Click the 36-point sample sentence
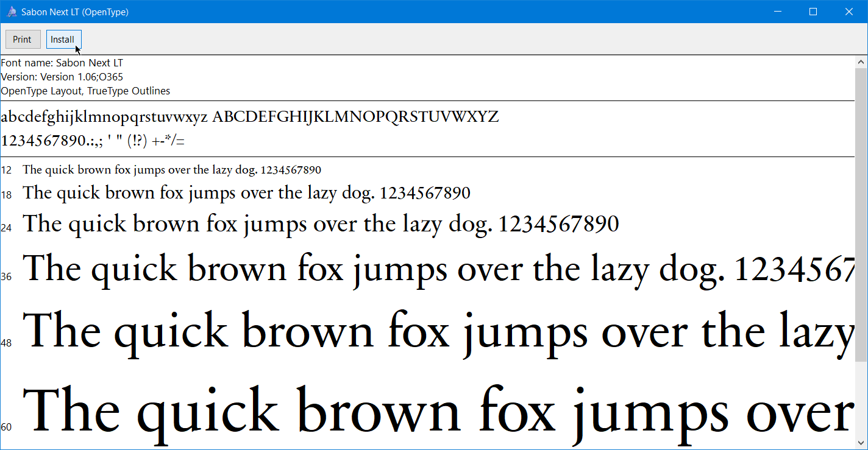This screenshot has height=450, width=868. pos(439,269)
